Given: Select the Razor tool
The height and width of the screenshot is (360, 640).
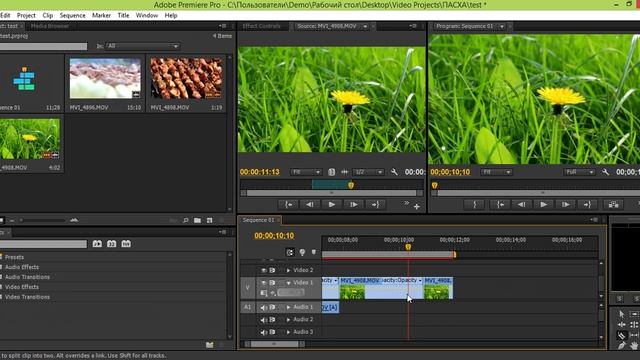Looking at the screenshot, I should (621, 336).
